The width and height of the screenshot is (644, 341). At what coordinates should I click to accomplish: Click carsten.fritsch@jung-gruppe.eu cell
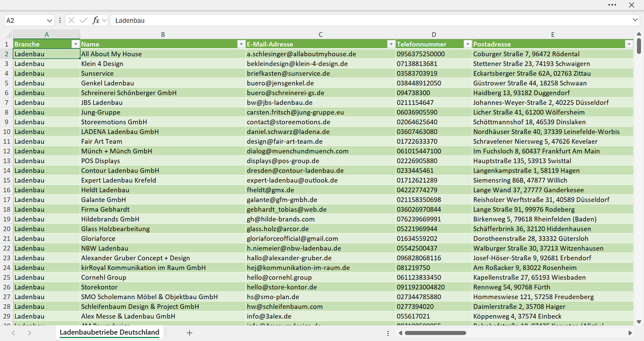[x=321, y=112]
